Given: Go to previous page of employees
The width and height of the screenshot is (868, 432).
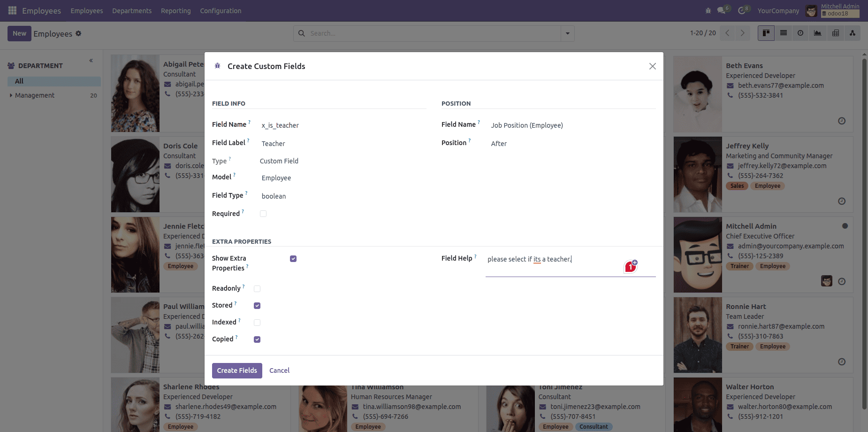Looking at the screenshot, I should click(727, 33).
